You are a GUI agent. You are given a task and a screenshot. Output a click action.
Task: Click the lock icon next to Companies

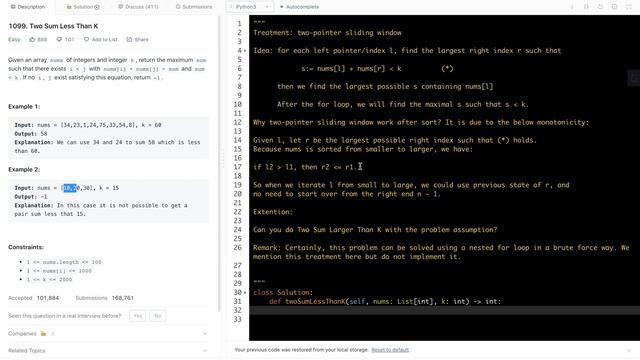[x=43, y=333]
